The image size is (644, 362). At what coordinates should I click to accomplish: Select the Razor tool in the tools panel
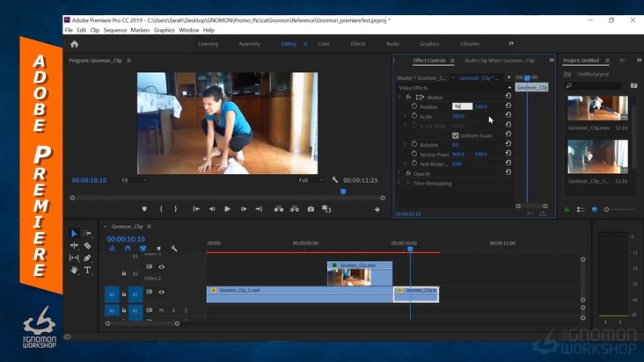coord(88,246)
